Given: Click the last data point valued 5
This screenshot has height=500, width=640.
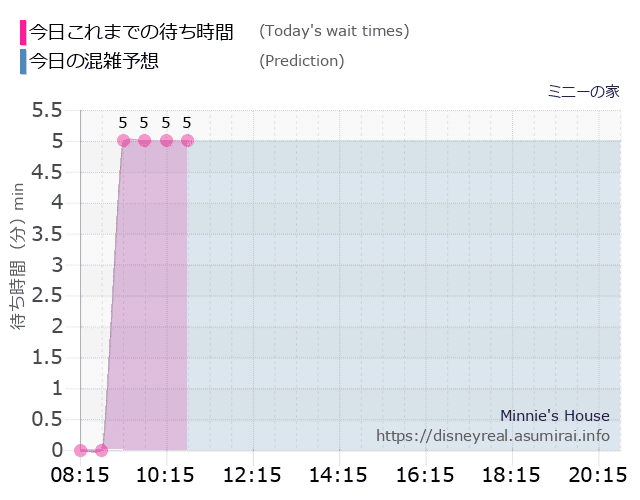Looking at the screenshot, I should (x=187, y=141).
